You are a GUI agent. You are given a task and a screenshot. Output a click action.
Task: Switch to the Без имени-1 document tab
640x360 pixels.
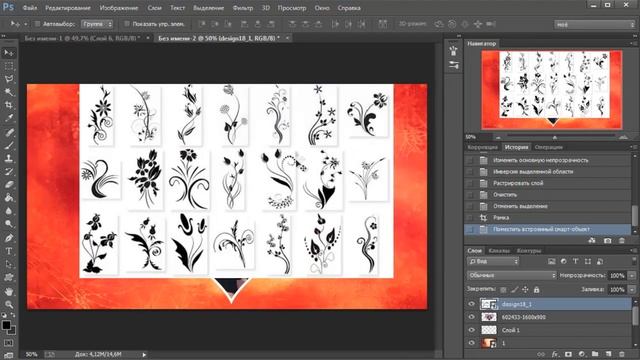[83, 38]
